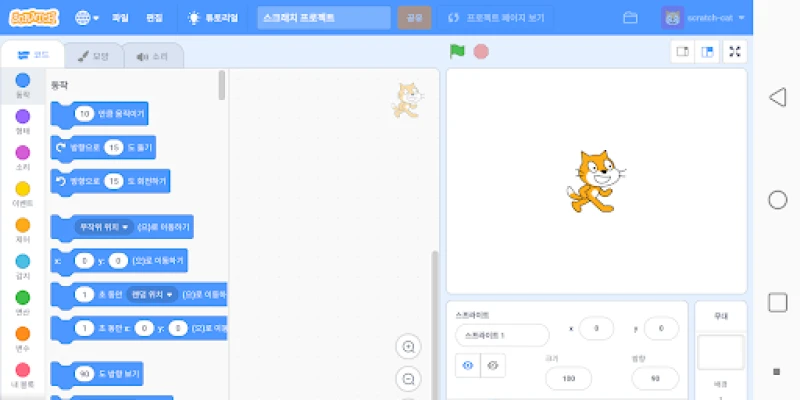The image size is (800, 400).
Task: Zoom in on the code workspace
Action: pyautogui.click(x=408, y=347)
